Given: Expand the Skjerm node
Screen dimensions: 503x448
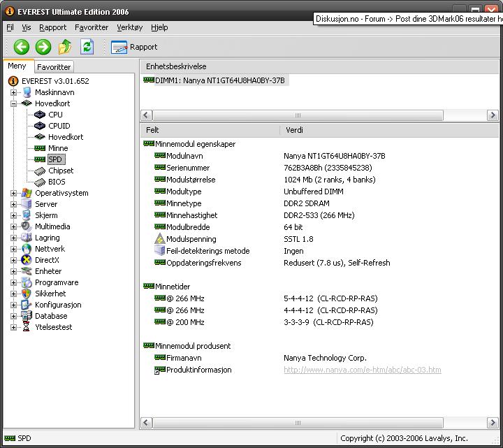Looking at the screenshot, I should [x=13, y=216].
